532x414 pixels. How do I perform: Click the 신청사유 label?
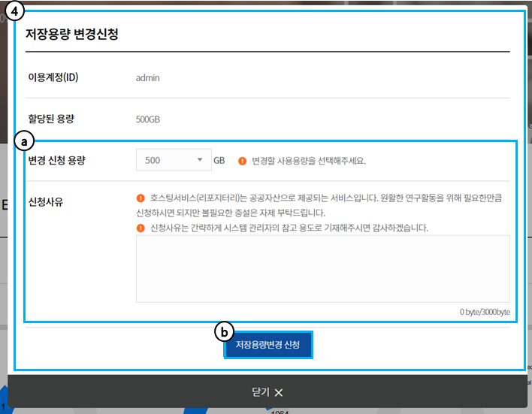click(44, 202)
